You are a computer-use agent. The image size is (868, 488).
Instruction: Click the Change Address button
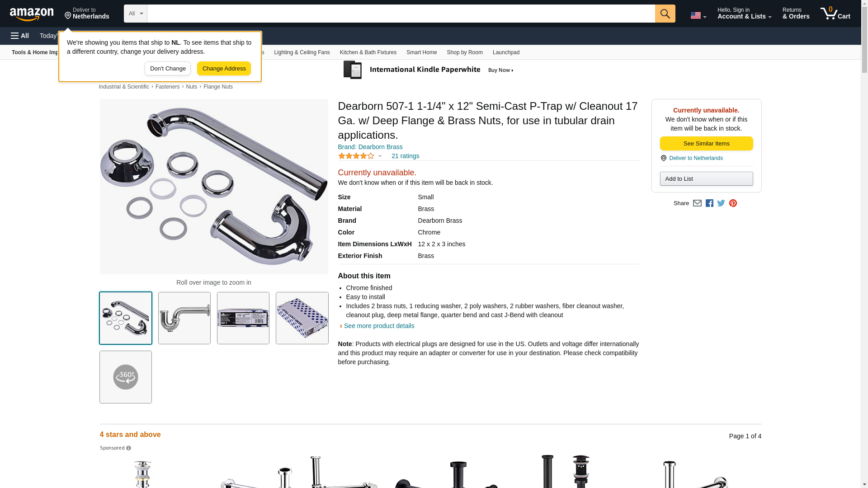coord(224,69)
